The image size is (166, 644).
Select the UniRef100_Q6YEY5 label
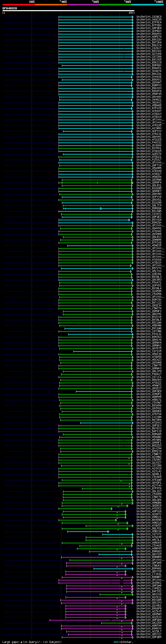[x=149, y=348]
